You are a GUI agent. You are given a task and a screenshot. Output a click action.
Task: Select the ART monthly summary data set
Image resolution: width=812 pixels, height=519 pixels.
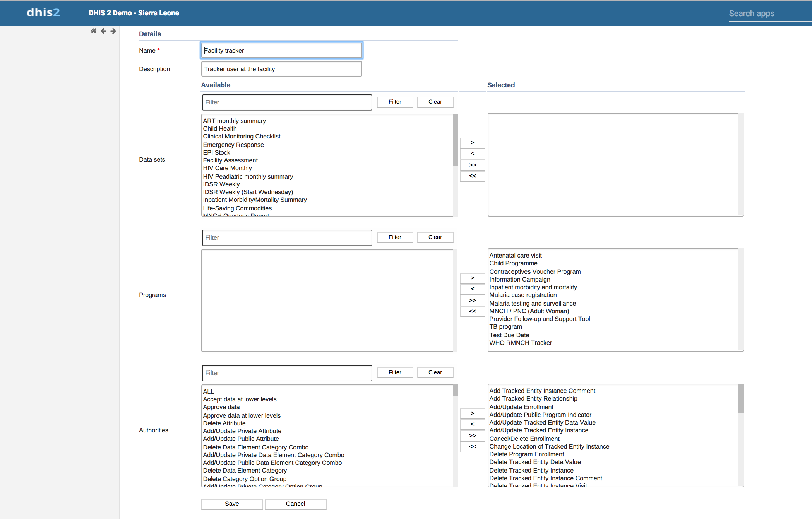(x=234, y=121)
